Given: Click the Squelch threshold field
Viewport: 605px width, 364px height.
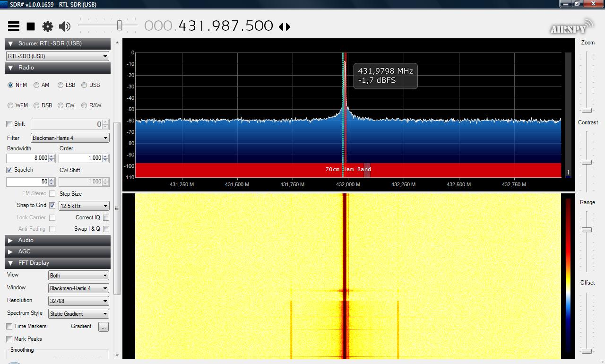Looking at the screenshot, I should pyautogui.click(x=27, y=182).
